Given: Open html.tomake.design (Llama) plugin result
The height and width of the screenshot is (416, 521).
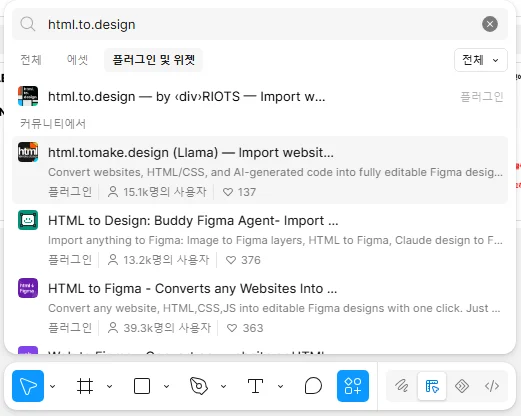Looking at the screenshot, I should pyautogui.click(x=260, y=170).
